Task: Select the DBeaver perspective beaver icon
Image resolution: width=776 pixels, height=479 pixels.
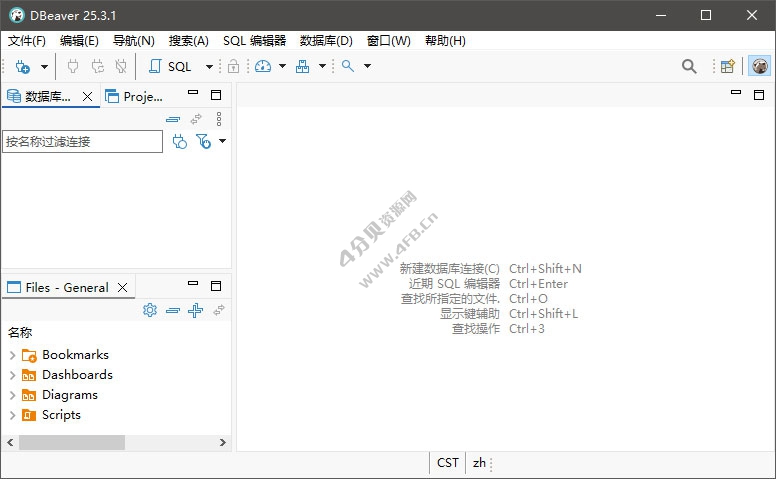Action: tap(760, 66)
